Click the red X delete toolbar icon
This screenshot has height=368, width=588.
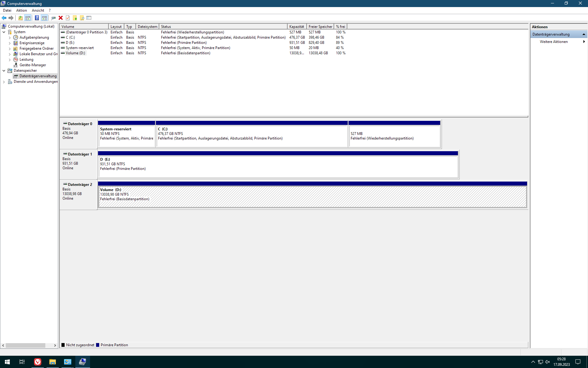click(x=61, y=18)
